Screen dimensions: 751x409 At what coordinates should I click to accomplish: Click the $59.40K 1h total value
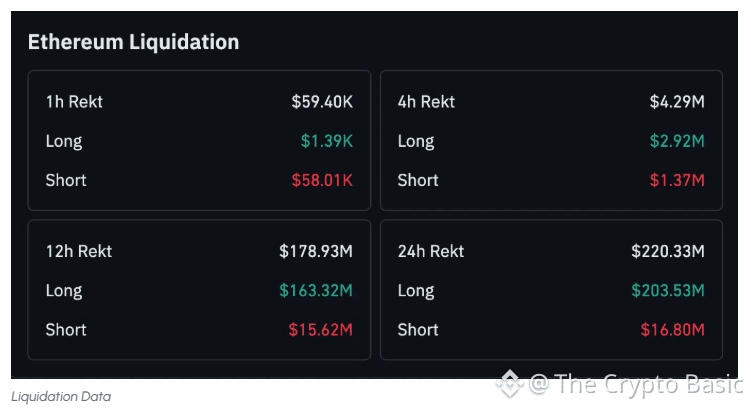click(322, 102)
